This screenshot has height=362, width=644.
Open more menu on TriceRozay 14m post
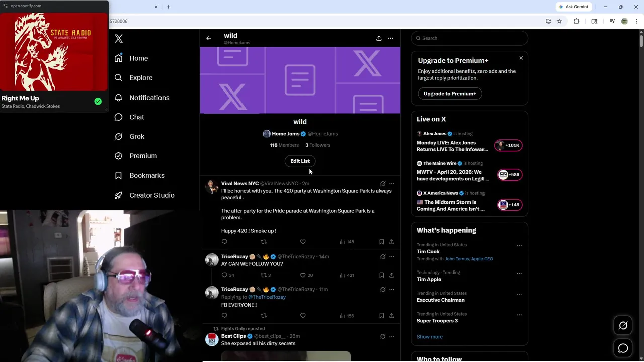point(392,257)
